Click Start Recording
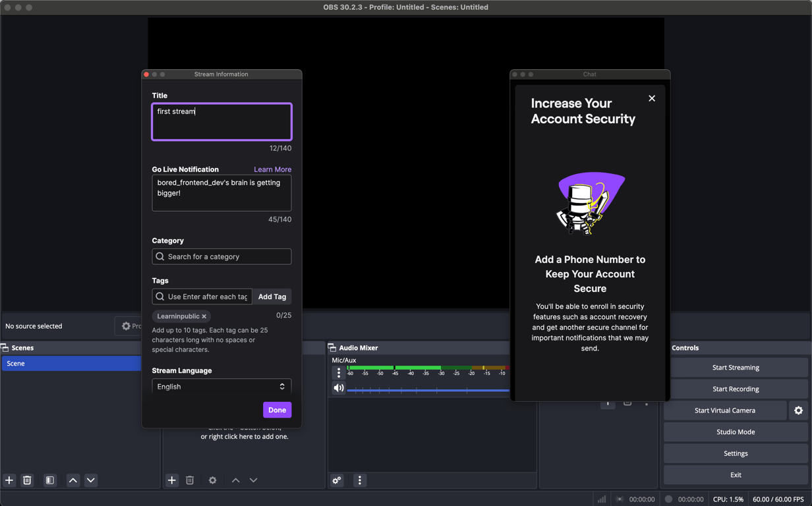 coord(736,389)
